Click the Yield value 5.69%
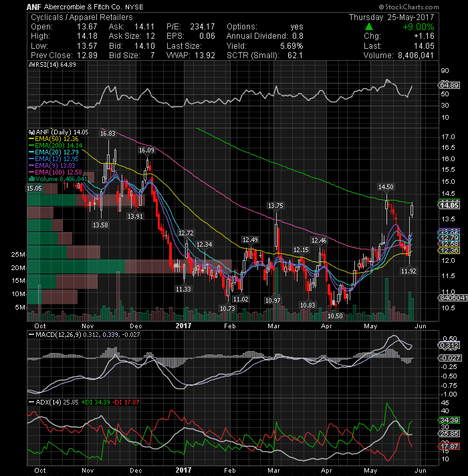Screen dimensions: 468x476 coord(291,46)
